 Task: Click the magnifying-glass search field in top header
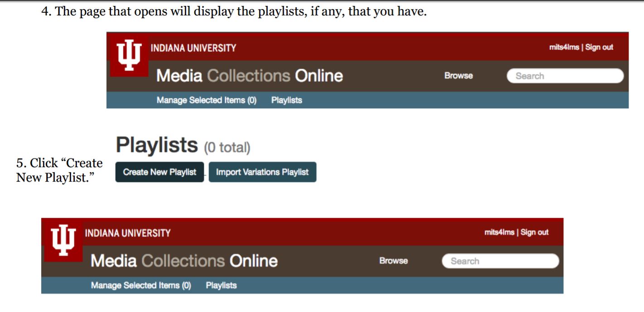pos(565,76)
